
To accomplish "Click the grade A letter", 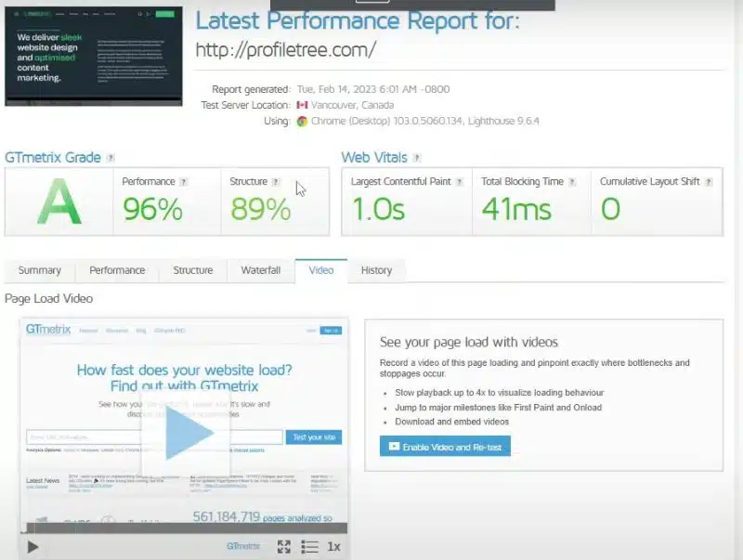I will tap(59, 202).
